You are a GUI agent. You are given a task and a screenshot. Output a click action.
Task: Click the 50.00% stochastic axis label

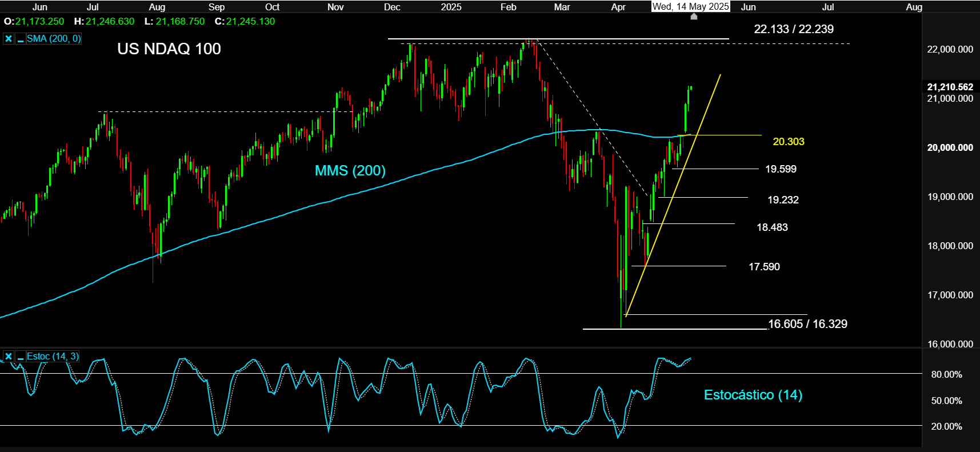pos(947,401)
